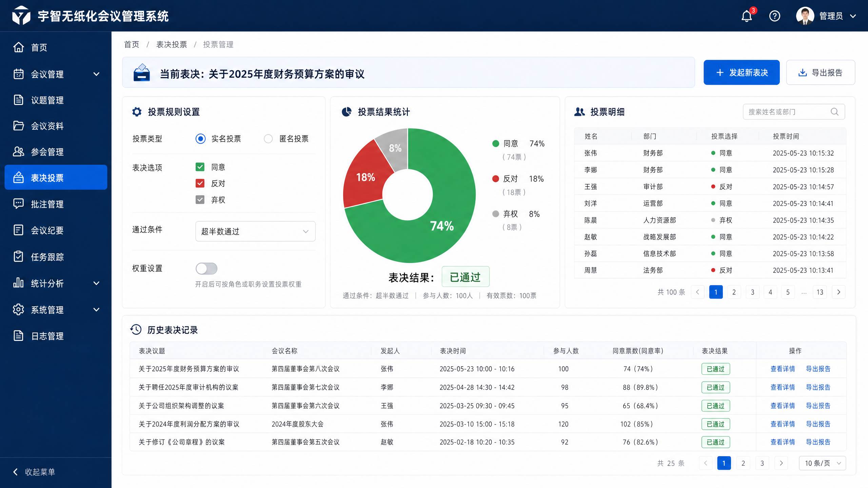Go to page 3 in 历史表决记录
Viewport: 868px width, 488px height.
pos(762,463)
